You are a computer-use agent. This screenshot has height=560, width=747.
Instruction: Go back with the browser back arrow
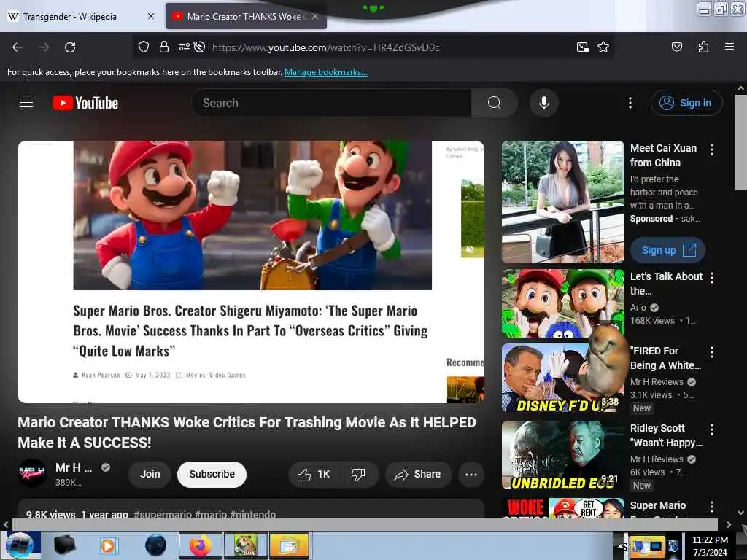[18, 47]
